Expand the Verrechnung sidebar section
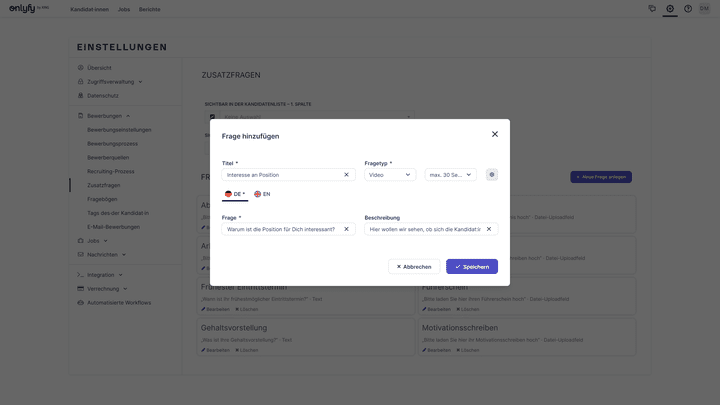This screenshot has width=720, height=405. tap(104, 288)
